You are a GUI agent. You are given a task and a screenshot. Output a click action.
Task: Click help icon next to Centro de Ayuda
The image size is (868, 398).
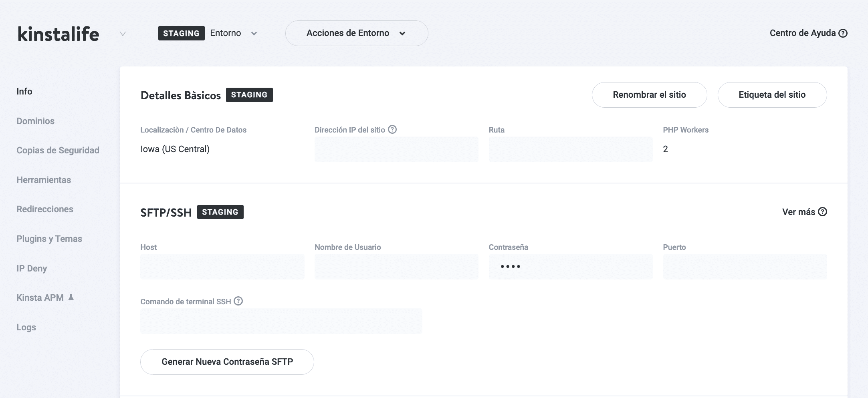[x=843, y=33]
